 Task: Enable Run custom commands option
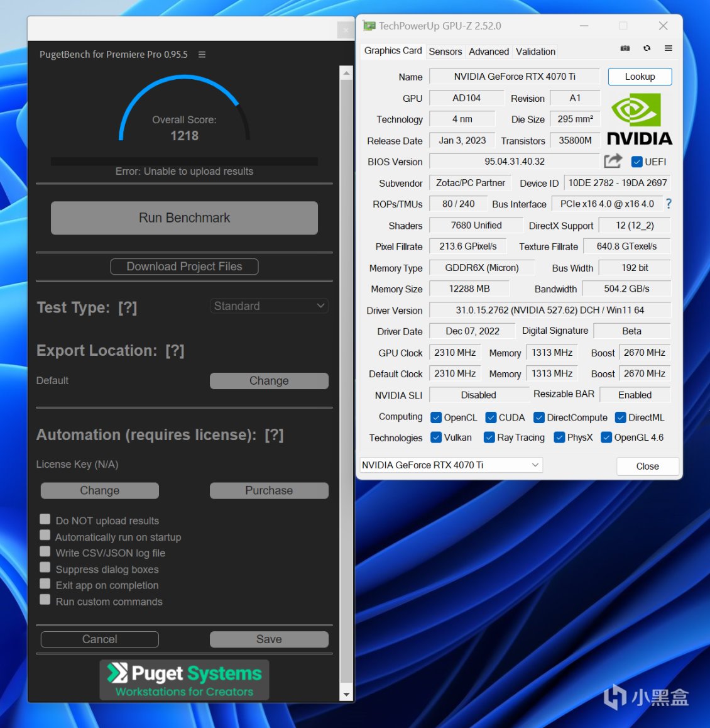point(45,600)
